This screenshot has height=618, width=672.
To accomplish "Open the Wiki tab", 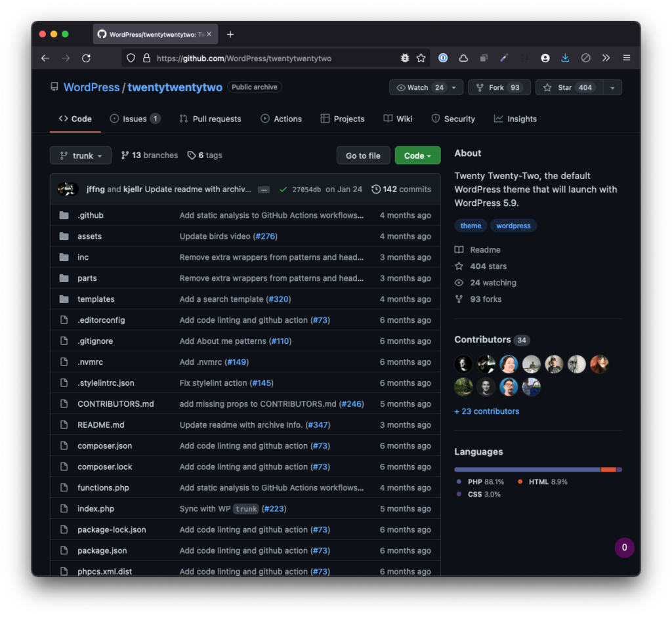I will click(398, 119).
